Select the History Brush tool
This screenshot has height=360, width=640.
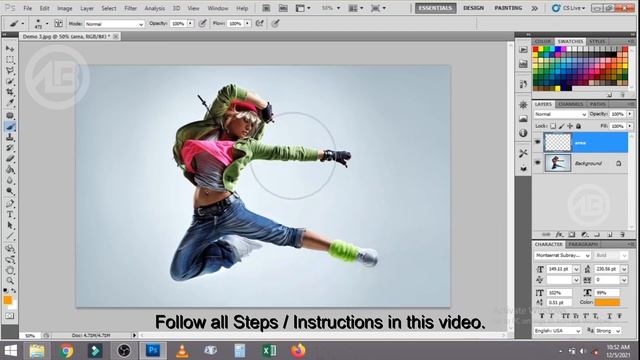tap(10, 148)
